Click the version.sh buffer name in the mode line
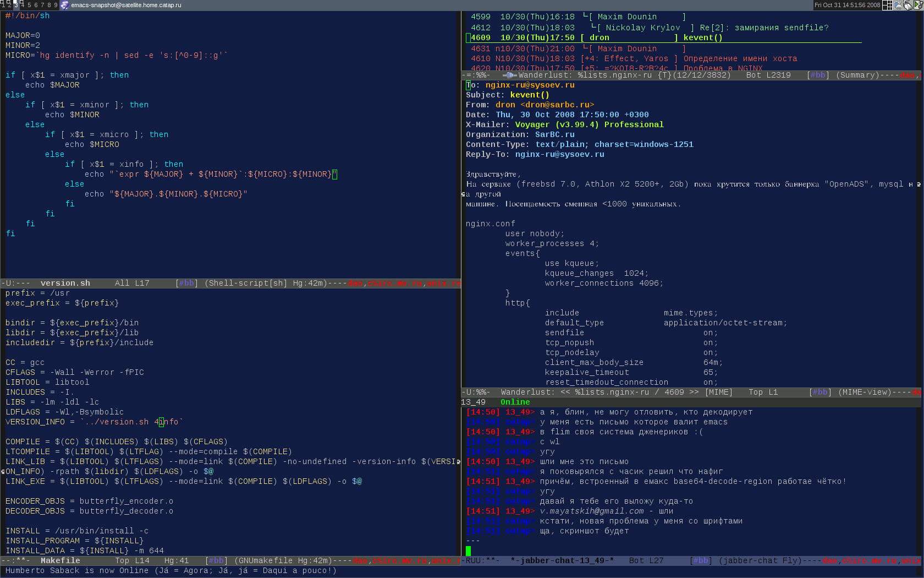Viewport: 924px width, 578px height. (65, 283)
